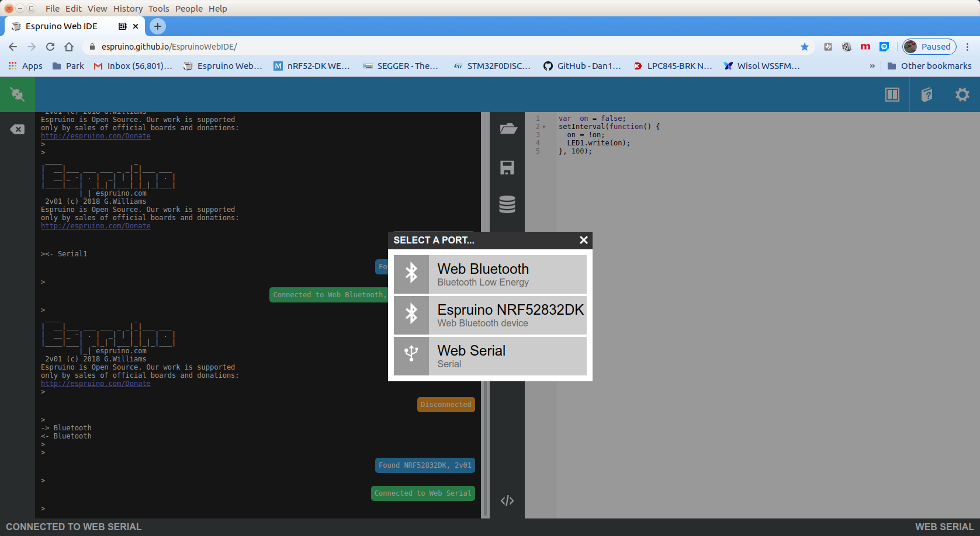Open the Tools menu
The width and height of the screenshot is (980, 536).
[x=159, y=9]
